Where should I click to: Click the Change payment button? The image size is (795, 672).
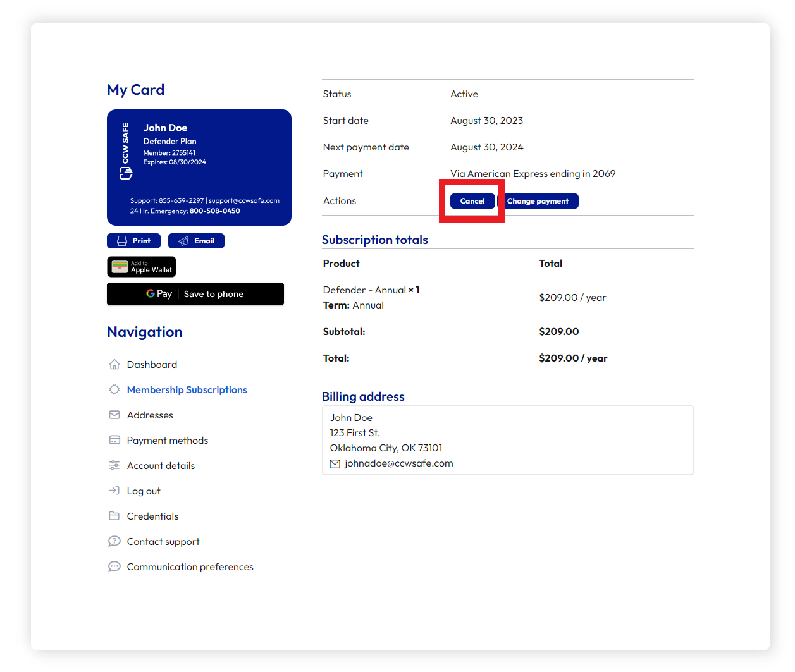538,201
